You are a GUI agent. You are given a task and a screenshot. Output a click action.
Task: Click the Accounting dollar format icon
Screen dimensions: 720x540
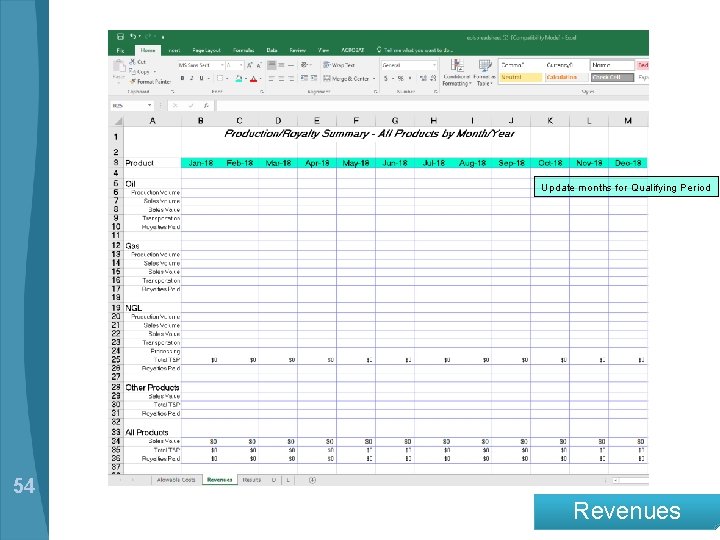coord(386,79)
